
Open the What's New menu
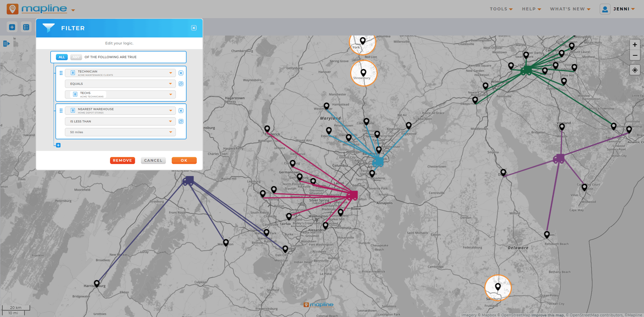[570, 9]
